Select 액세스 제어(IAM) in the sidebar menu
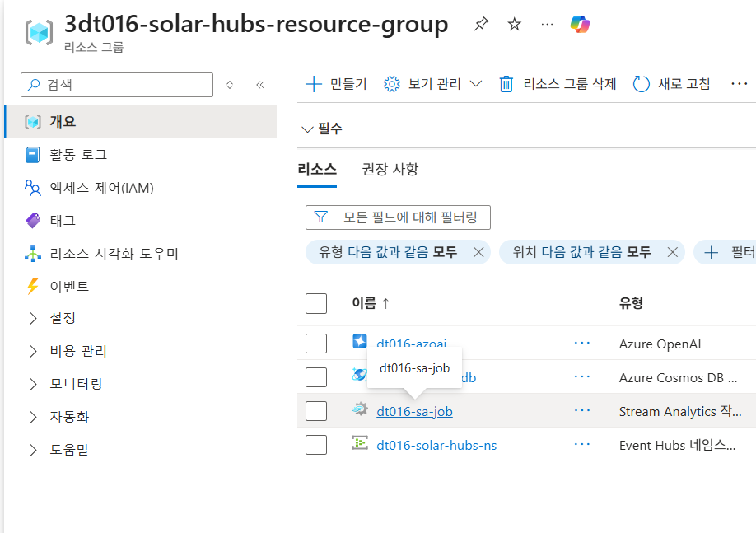 pyautogui.click(x=101, y=188)
